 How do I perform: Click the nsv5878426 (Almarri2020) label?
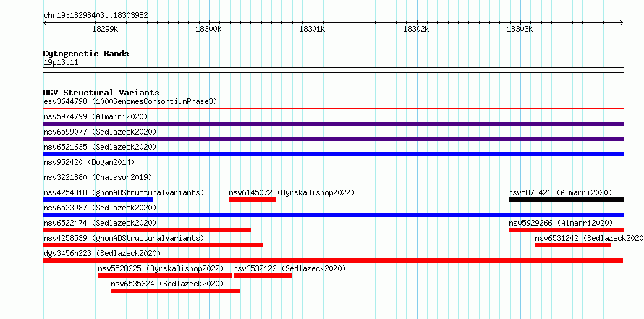tap(560, 192)
